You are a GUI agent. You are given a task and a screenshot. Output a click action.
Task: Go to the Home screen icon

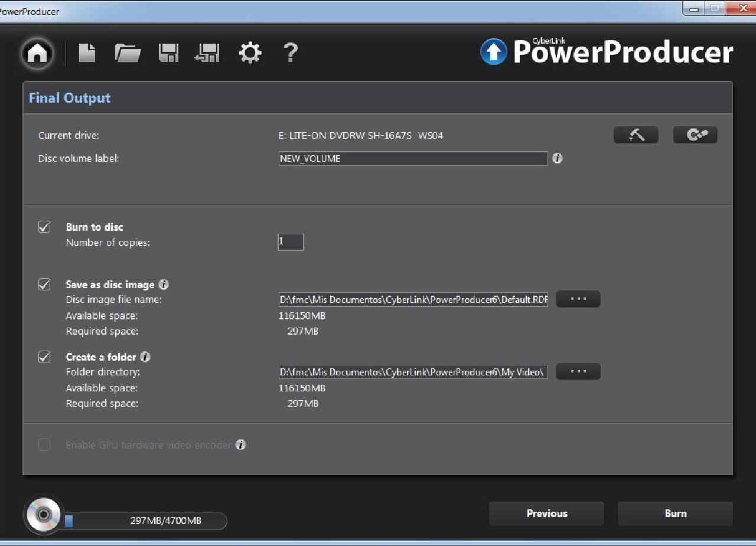37,53
